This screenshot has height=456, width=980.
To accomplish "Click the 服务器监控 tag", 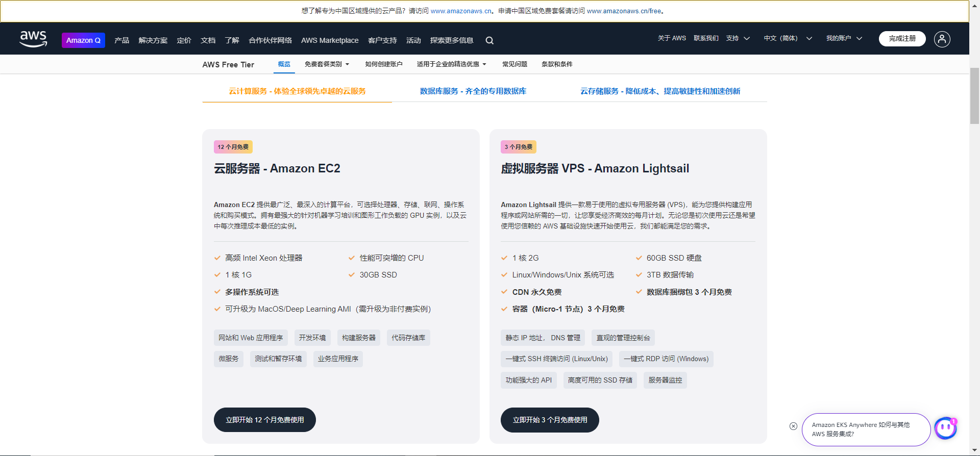I will 665,380.
